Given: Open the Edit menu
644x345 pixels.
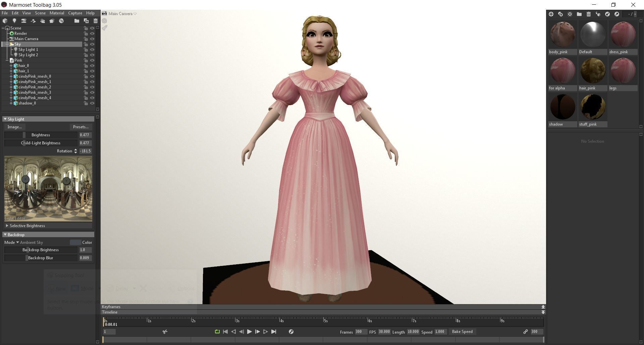Looking at the screenshot, I should 15,13.
